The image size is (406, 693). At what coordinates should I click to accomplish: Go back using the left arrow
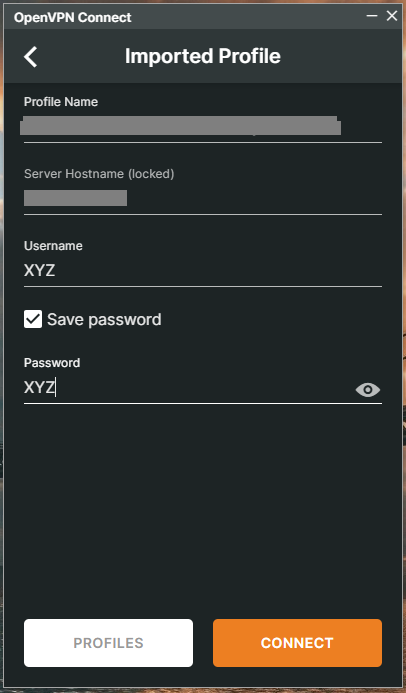coord(30,57)
